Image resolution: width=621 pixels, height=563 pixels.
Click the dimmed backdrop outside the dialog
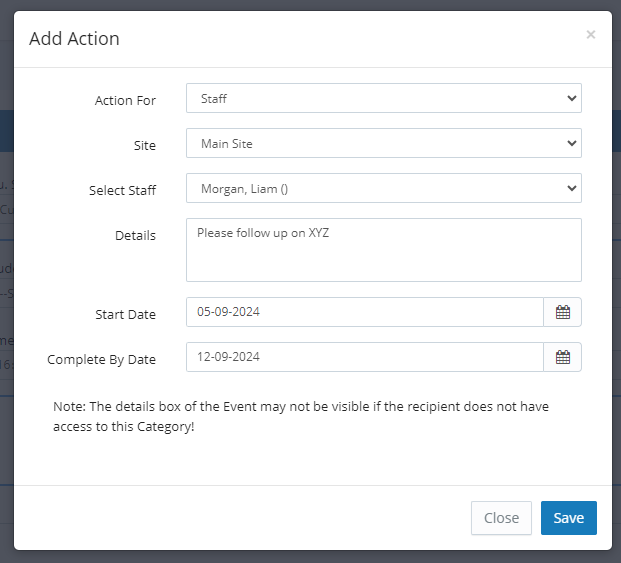(6, 300)
